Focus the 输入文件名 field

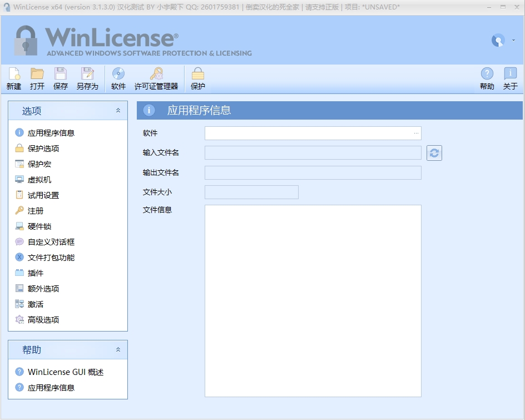pyautogui.click(x=313, y=153)
